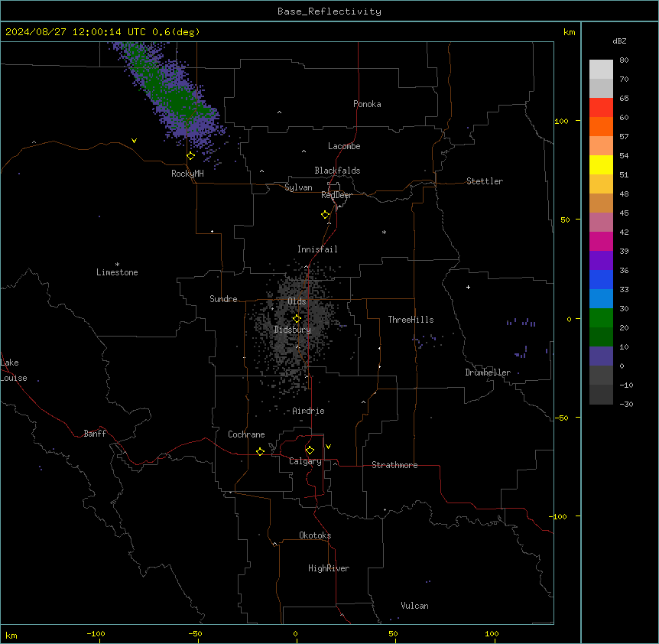Click the Cochrane town label

pos(246,434)
